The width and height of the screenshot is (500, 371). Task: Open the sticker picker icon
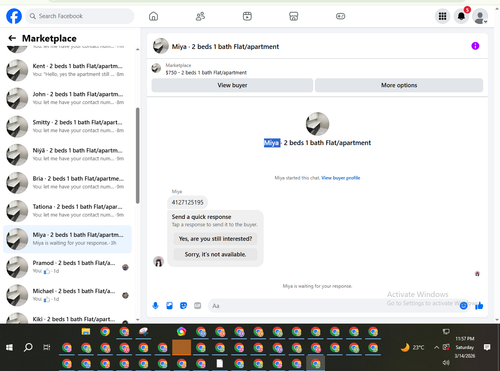click(x=183, y=306)
